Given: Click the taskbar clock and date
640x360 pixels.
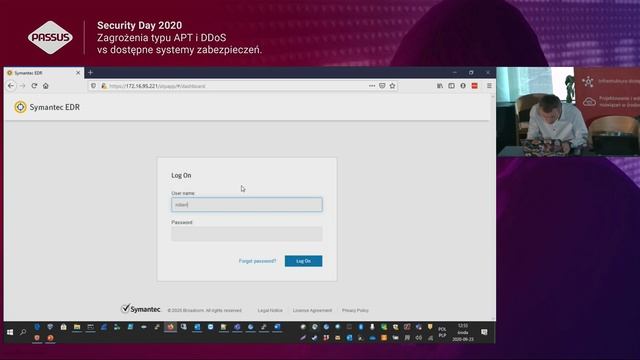Looking at the screenshot, I should click(463, 332).
